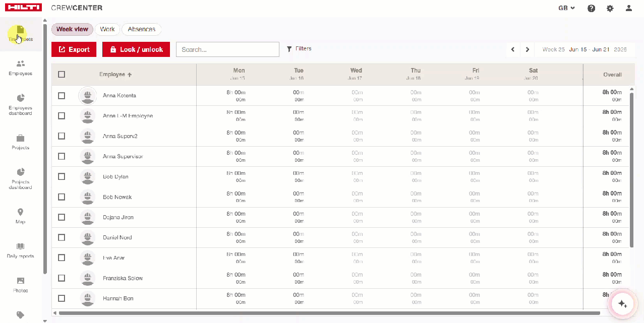This screenshot has width=644, height=323.
Task: Open Anna L-M Employee's name link
Action: 128,115
